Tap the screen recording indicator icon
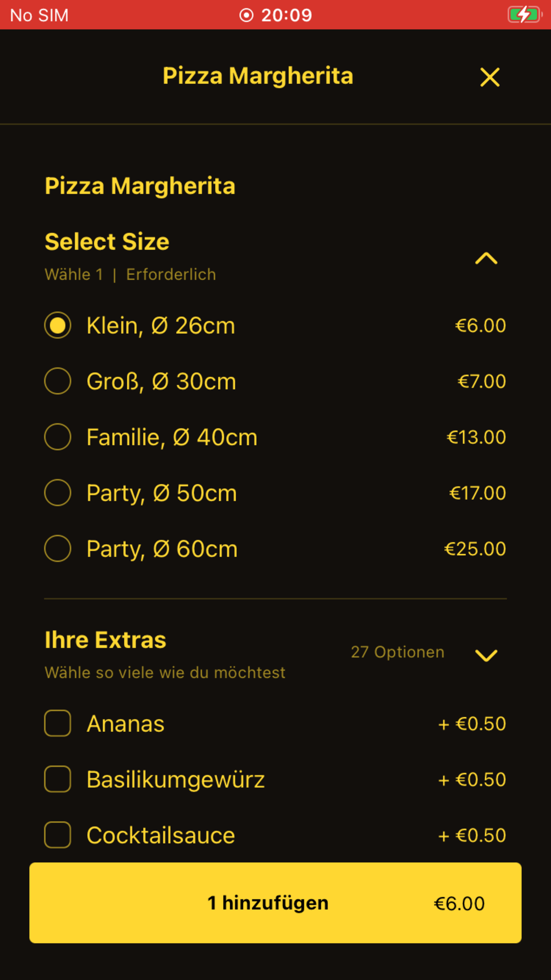This screenshot has height=980, width=551. pyautogui.click(x=246, y=15)
